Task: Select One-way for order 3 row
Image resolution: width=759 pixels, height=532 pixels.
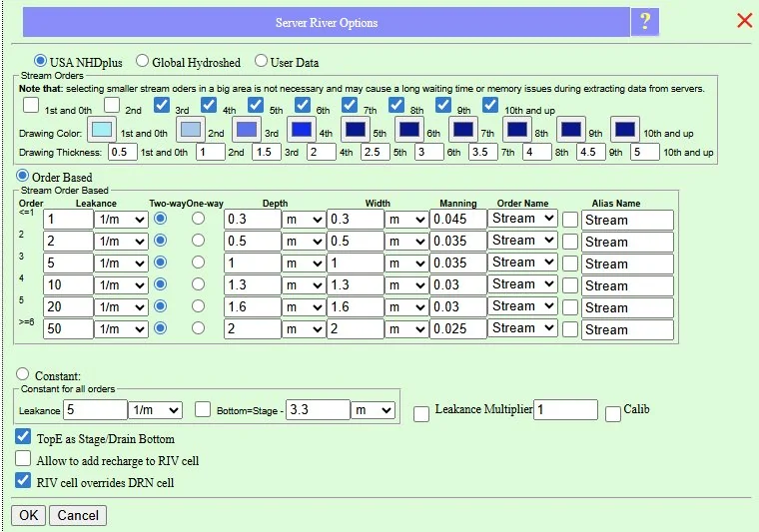Action: [198, 263]
